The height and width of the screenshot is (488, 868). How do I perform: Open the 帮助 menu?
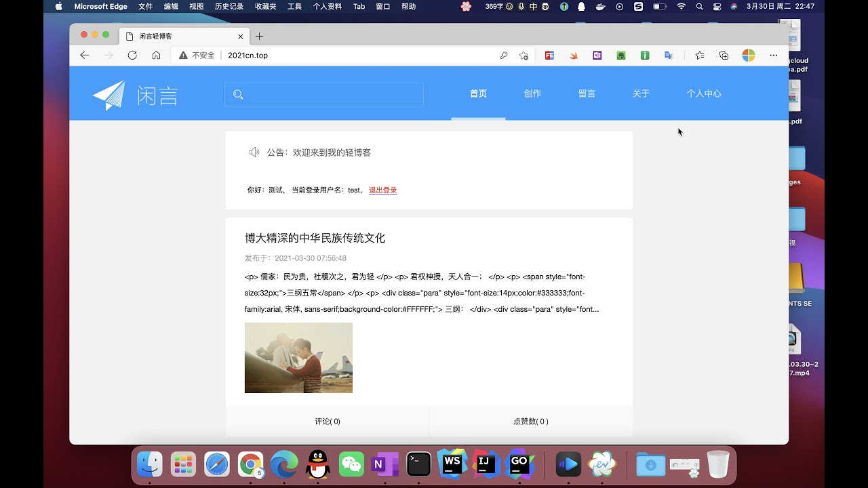coord(409,6)
